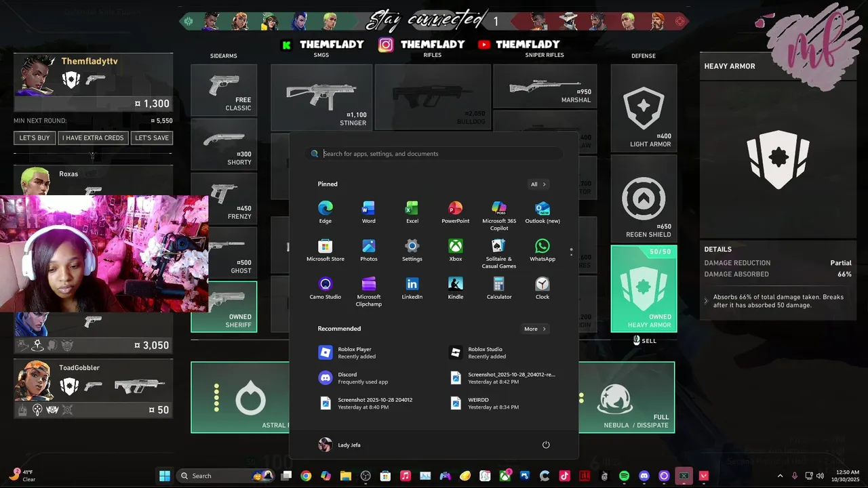The image size is (868, 488).
Task: Open Lady Jefa user account menu
Action: (340, 445)
